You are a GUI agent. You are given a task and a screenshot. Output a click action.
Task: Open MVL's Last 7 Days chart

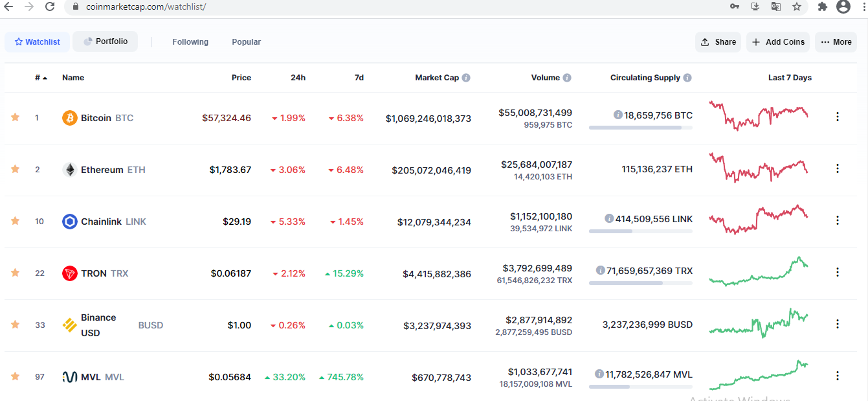(x=759, y=374)
